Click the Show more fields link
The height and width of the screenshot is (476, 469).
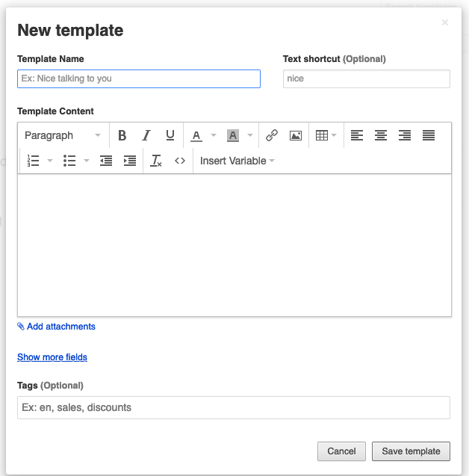52,357
